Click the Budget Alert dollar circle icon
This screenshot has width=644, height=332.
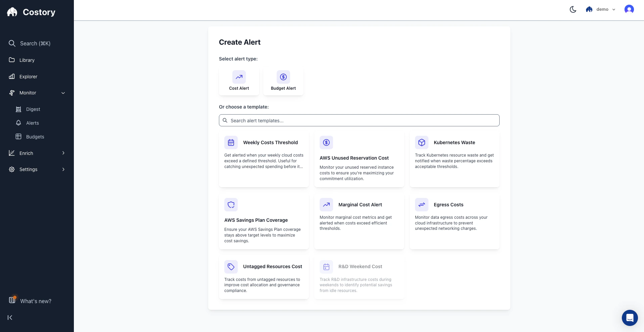pyautogui.click(x=283, y=77)
